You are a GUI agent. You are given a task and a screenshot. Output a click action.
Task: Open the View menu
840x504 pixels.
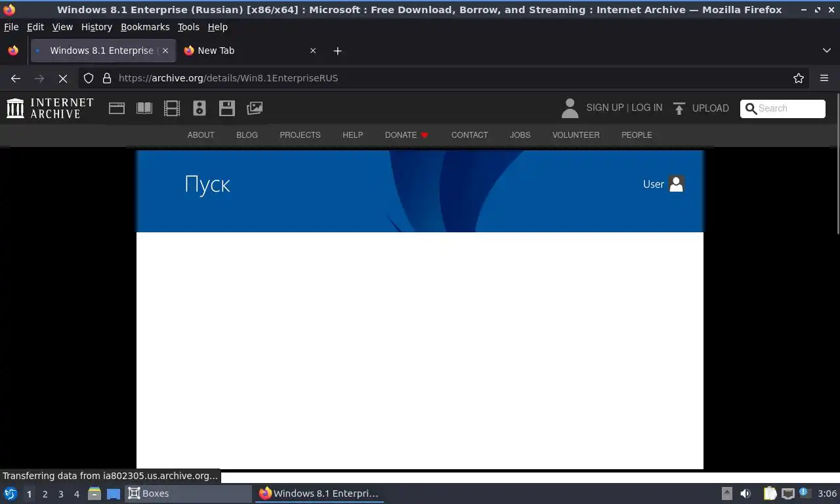click(62, 27)
